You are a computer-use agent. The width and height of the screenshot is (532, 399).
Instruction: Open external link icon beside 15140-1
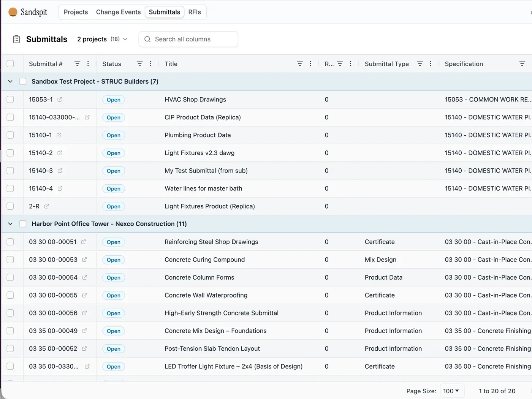click(59, 135)
